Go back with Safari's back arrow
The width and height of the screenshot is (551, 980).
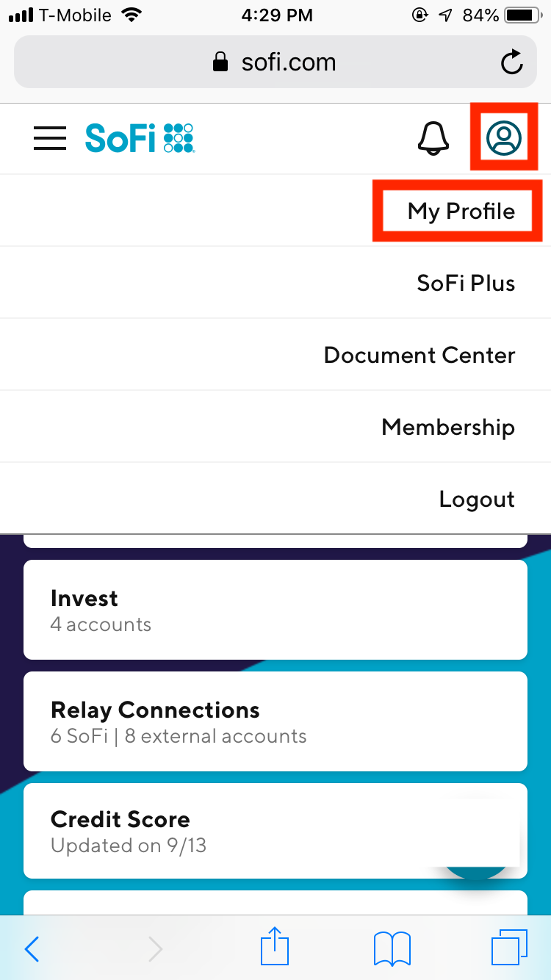pyautogui.click(x=32, y=949)
